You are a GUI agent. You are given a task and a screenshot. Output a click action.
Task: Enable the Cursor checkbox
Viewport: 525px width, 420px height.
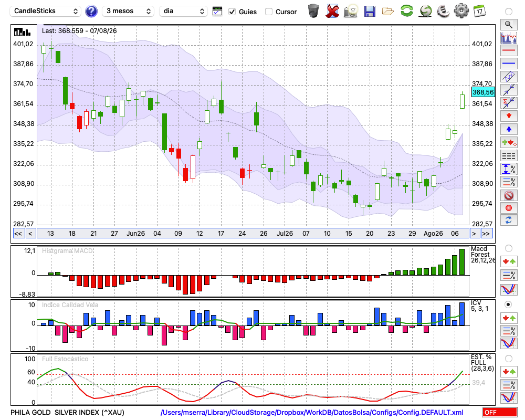268,12
